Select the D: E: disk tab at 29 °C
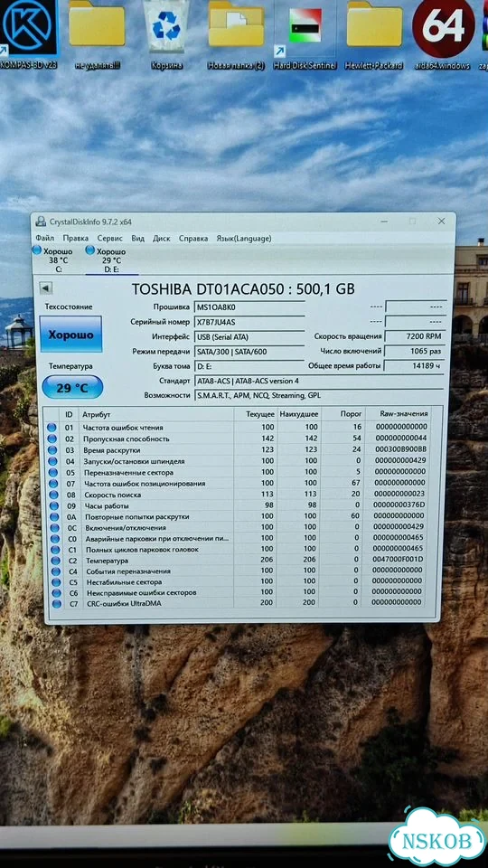This screenshot has width=488, height=868. click(x=110, y=259)
